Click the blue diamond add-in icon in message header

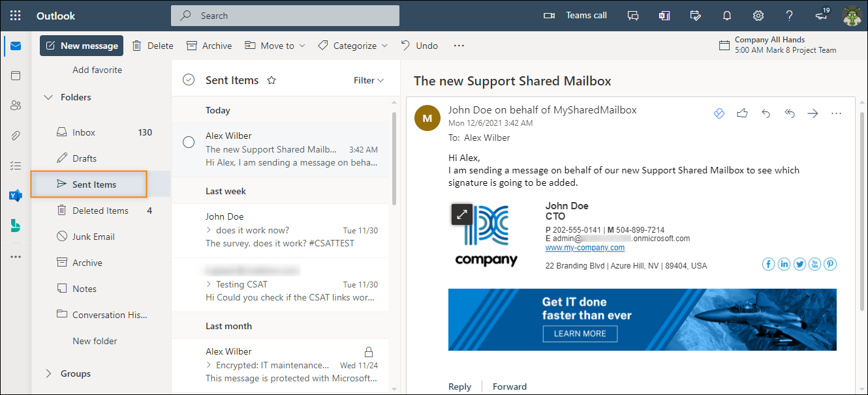[x=719, y=113]
